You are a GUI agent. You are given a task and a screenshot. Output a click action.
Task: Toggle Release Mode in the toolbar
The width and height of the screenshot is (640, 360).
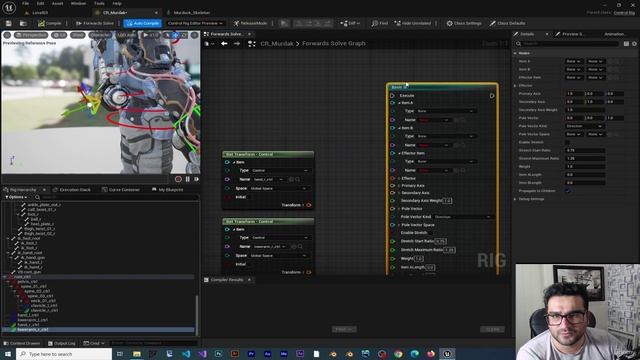pyautogui.click(x=250, y=23)
